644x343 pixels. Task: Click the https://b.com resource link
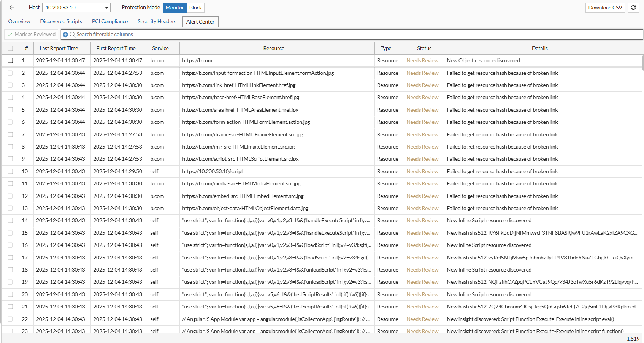tap(197, 60)
